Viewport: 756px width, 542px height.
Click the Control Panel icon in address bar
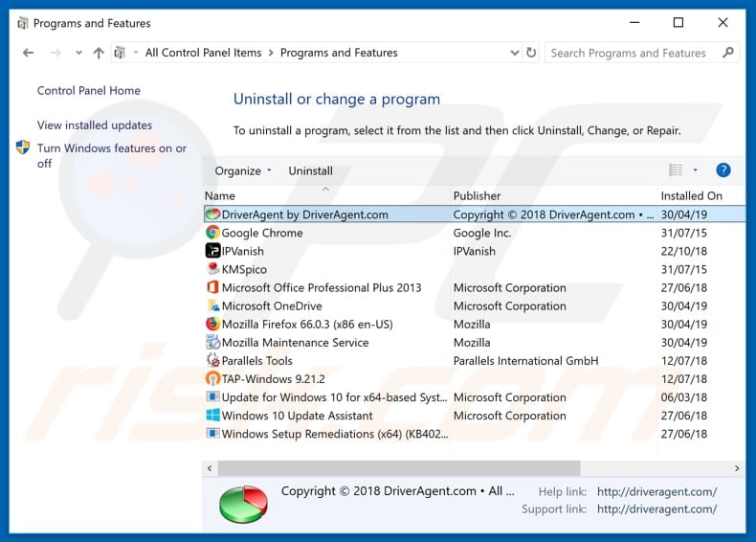coord(120,52)
